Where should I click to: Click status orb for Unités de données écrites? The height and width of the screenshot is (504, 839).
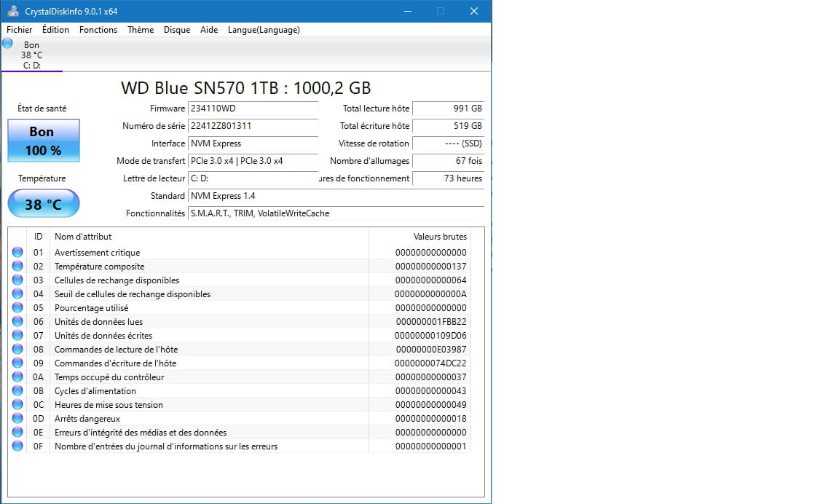point(17,336)
